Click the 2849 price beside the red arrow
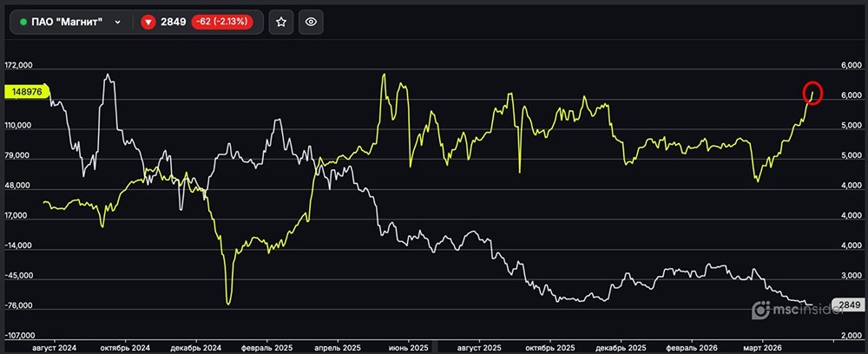The image size is (868, 354). [174, 23]
